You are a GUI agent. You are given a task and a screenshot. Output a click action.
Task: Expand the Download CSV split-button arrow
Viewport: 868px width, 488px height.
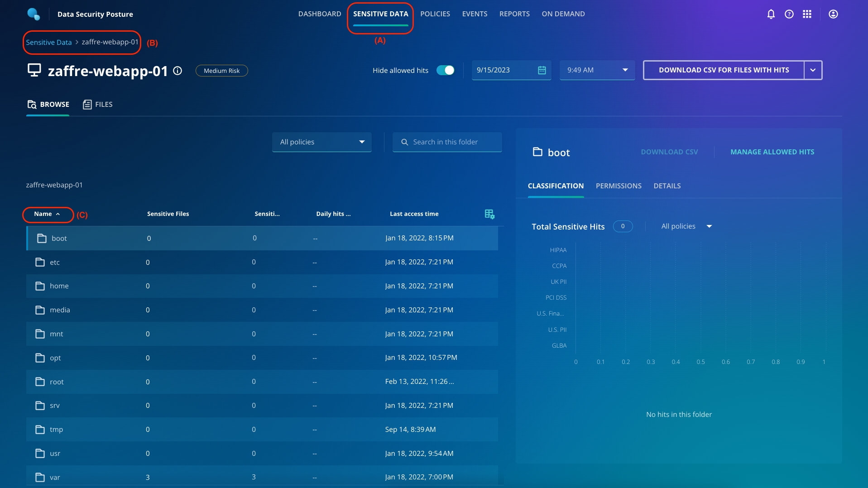(x=813, y=70)
